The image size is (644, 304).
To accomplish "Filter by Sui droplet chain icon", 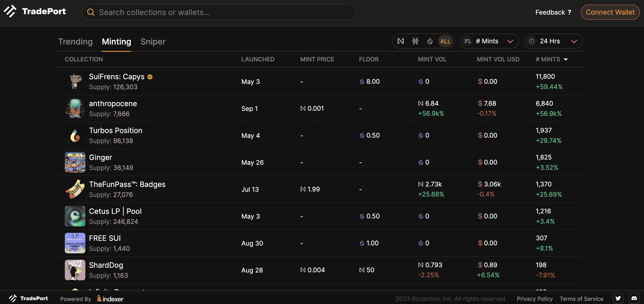I will click(x=430, y=41).
